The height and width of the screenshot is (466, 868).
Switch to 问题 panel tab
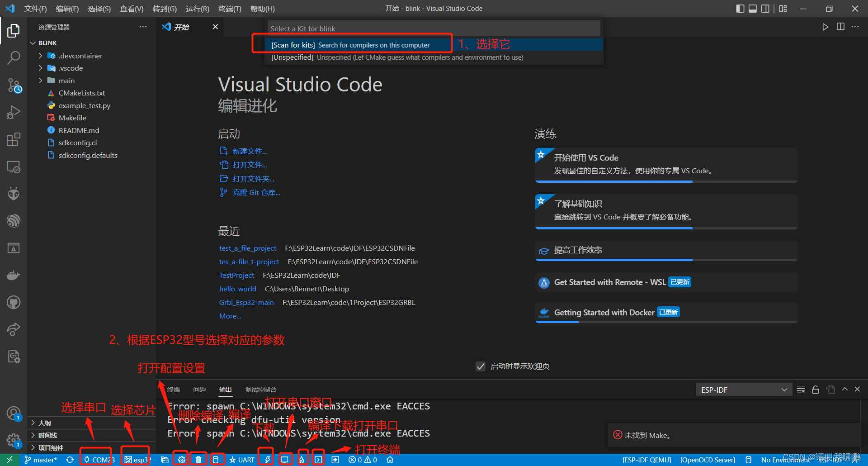pos(199,390)
